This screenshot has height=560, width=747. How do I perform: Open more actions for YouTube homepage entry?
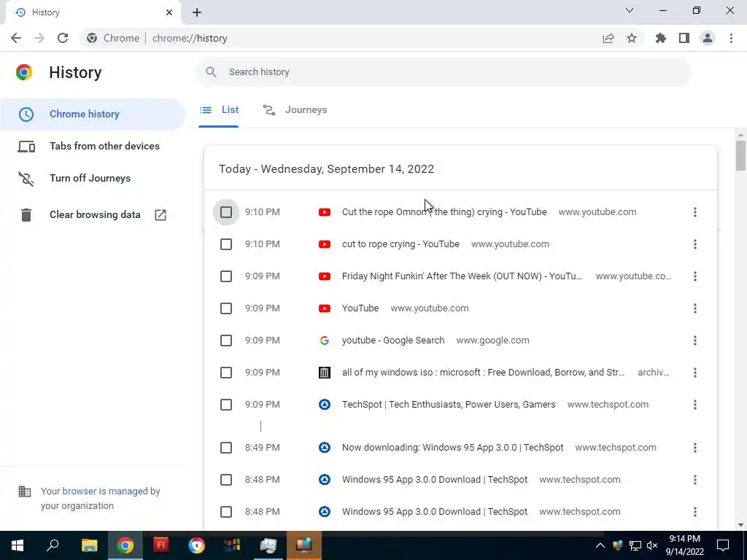(x=695, y=308)
